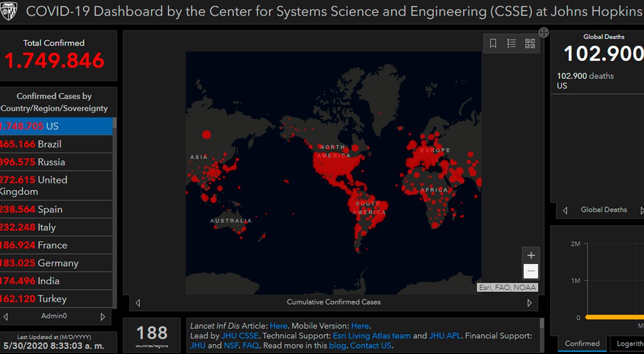The height and width of the screenshot is (354, 644).
Task: Zoom in on the map
Action: coord(531,255)
